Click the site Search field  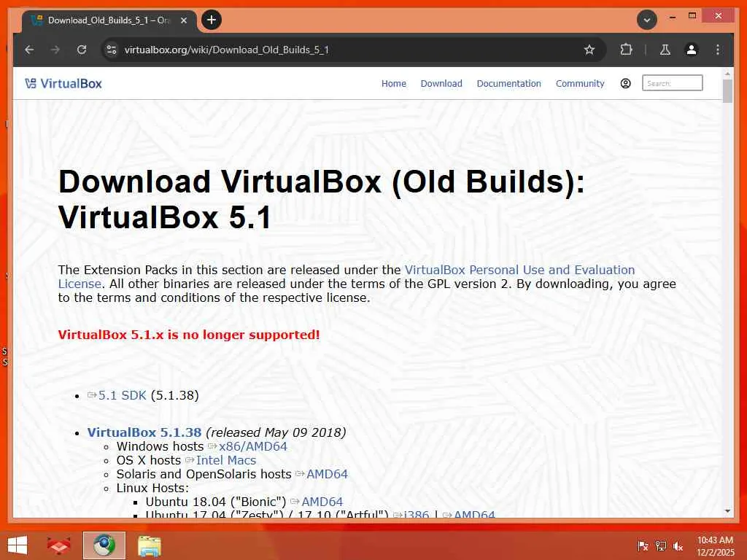point(672,83)
